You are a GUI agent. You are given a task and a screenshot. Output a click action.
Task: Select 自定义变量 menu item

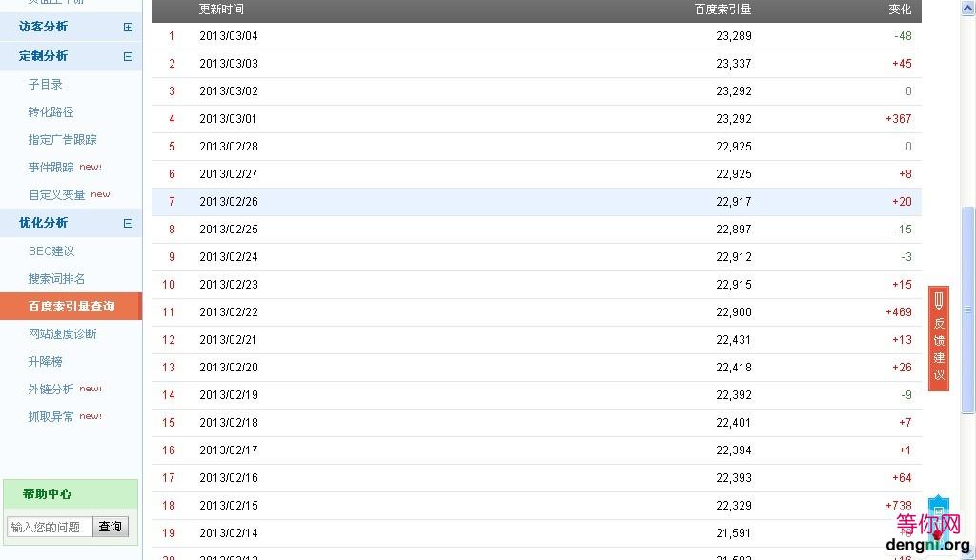[x=57, y=195]
